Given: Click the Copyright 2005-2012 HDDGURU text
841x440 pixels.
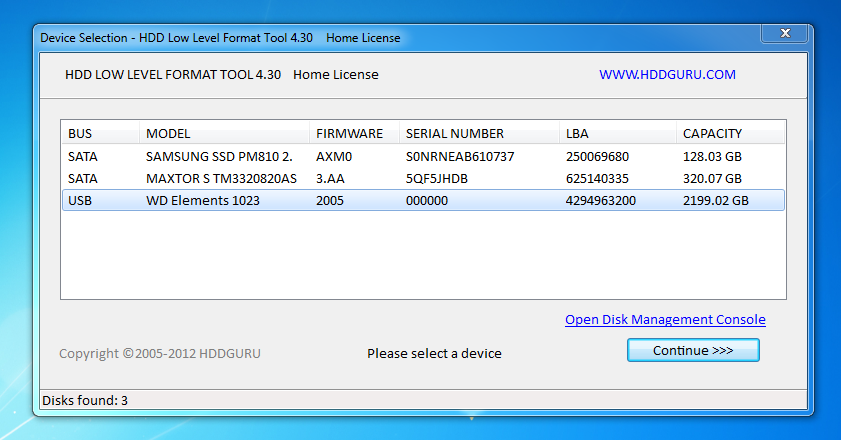Looking at the screenshot, I should (160, 354).
